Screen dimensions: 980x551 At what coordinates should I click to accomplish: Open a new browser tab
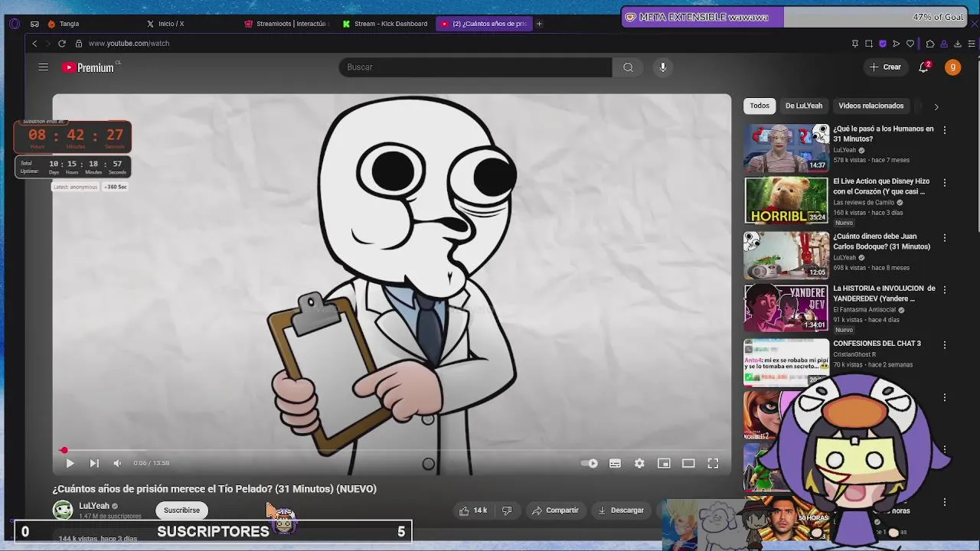click(539, 24)
